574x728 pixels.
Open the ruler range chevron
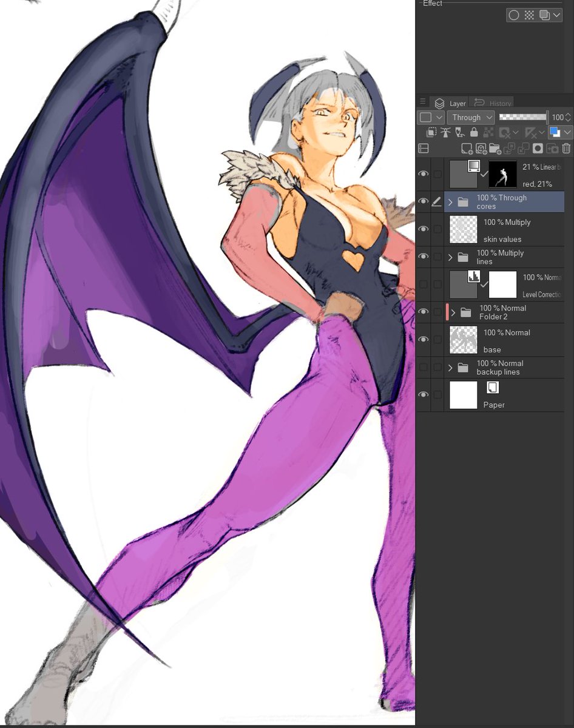tap(542, 132)
